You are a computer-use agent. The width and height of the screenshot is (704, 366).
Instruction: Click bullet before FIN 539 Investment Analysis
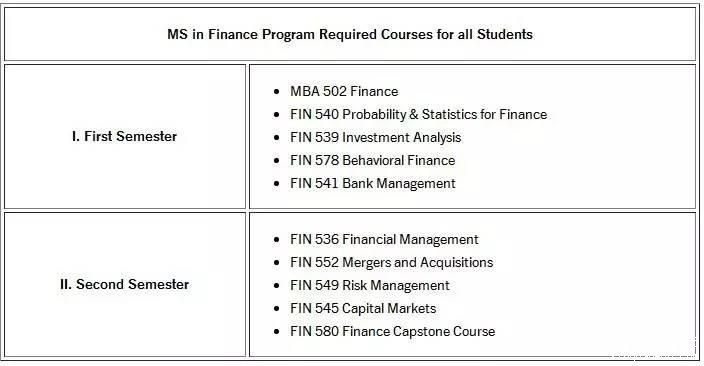[276, 138]
